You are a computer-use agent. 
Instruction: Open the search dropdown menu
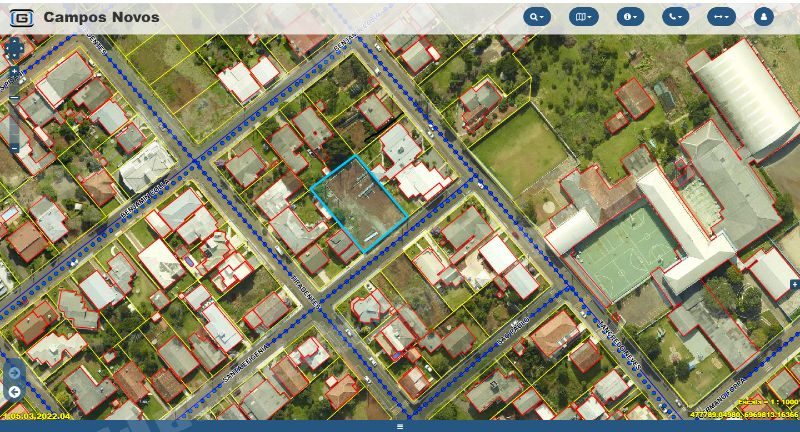[x=537, y=17]
